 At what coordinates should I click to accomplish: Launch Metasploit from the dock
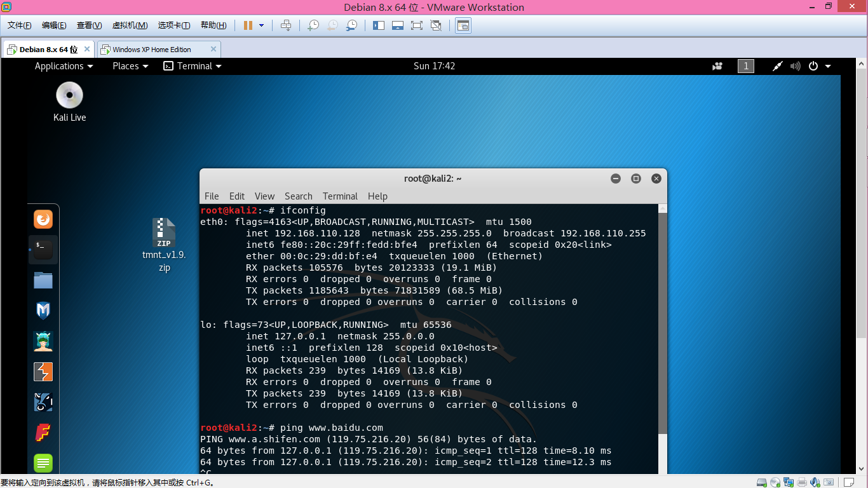[x=43, y=311]
